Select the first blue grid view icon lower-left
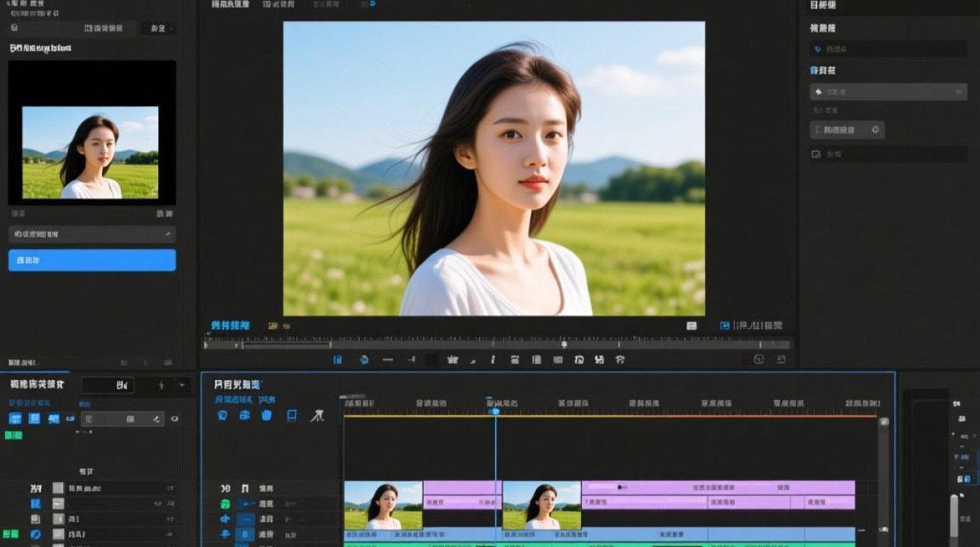This screenshot has width=980, height=547. pos(15,419)
